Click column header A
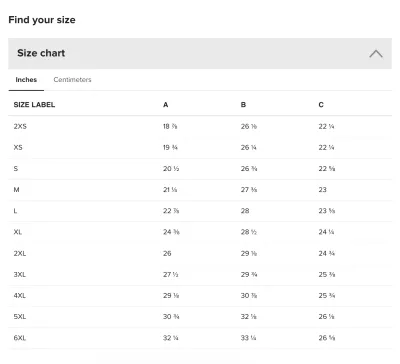The height and width of the screenshot is (364, 400). [x=166, y=105]
